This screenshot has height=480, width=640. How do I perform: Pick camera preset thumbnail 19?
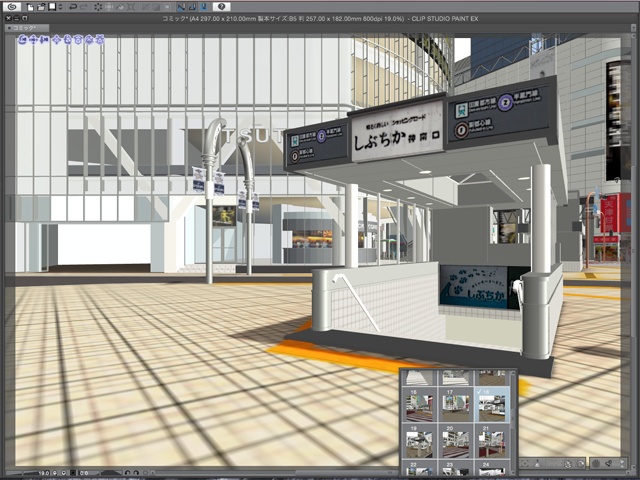coord(419,442)
